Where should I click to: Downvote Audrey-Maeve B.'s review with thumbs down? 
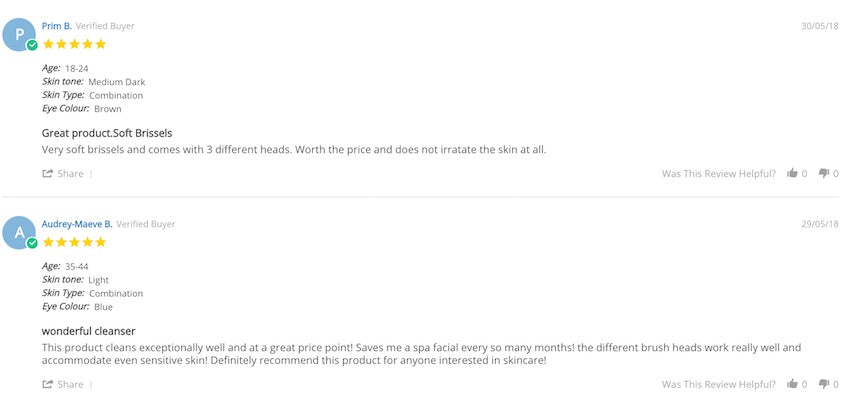pos(824,385)
